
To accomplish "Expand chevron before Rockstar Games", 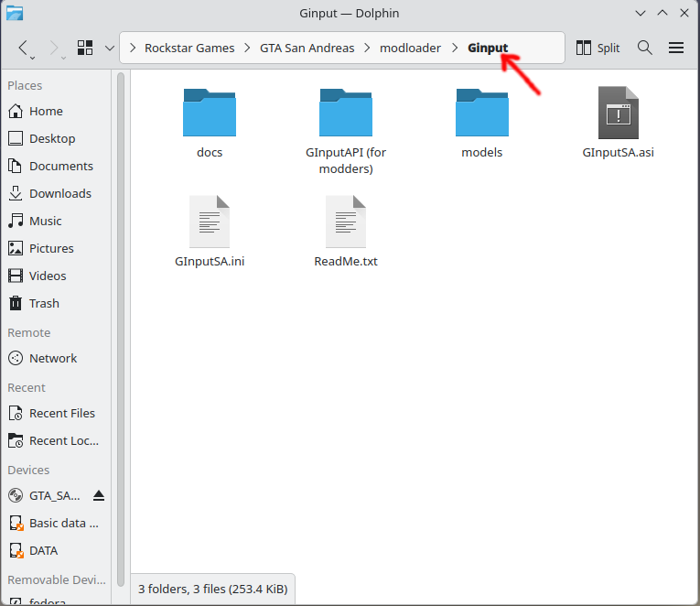I will point(133,48).
